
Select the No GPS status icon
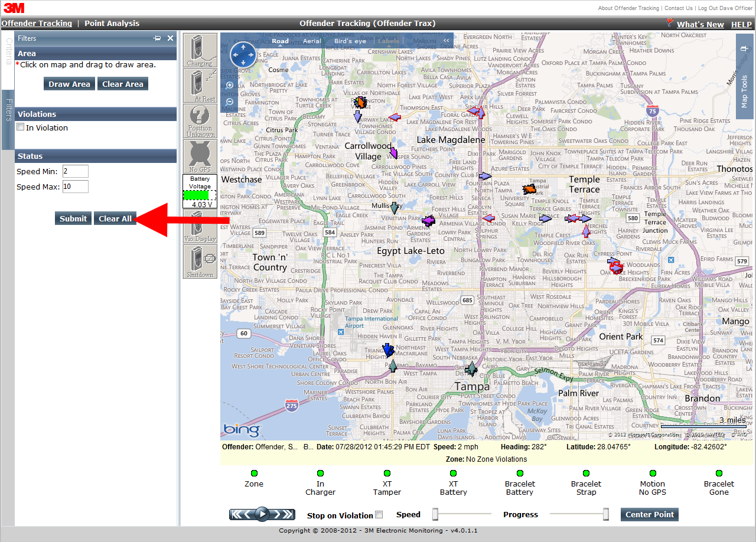coord(200,156)
